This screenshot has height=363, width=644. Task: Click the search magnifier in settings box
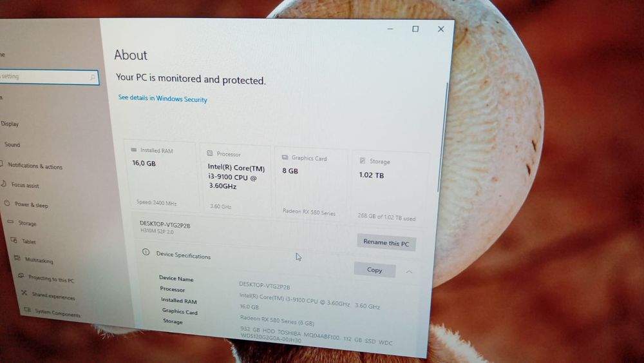[92, 77]
